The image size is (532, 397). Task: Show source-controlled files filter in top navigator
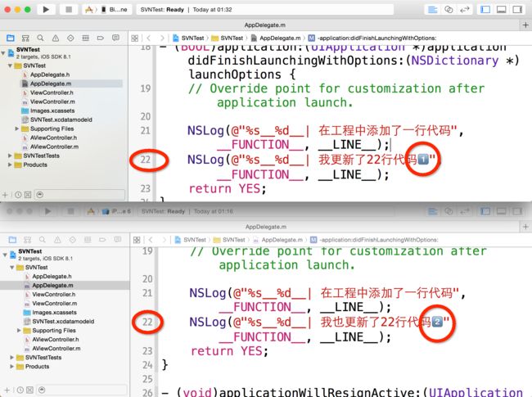pos(28,195)
